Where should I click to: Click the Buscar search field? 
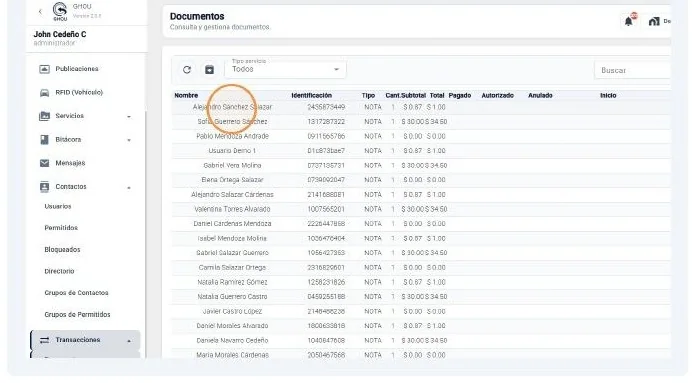click(632, 70)
